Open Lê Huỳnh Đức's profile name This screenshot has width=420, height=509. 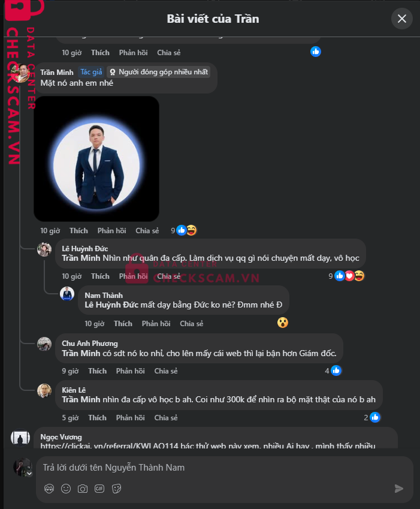click(x=84, y=248)
